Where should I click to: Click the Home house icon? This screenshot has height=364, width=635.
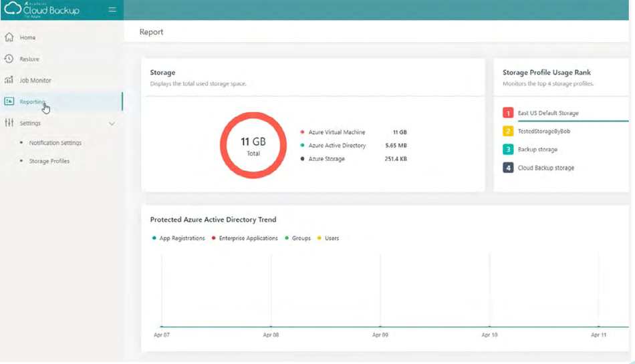pyautogui.click(x=9, y=37)
